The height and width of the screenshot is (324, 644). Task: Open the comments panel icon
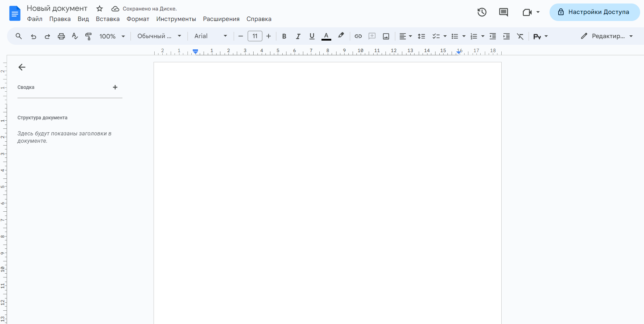[503, 12]
